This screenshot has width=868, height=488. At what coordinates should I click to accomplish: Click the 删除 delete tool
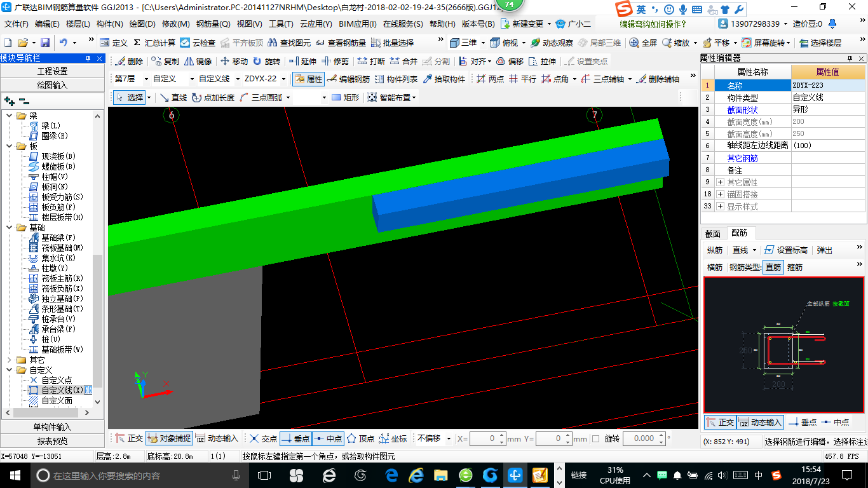[x=129, y=61]
